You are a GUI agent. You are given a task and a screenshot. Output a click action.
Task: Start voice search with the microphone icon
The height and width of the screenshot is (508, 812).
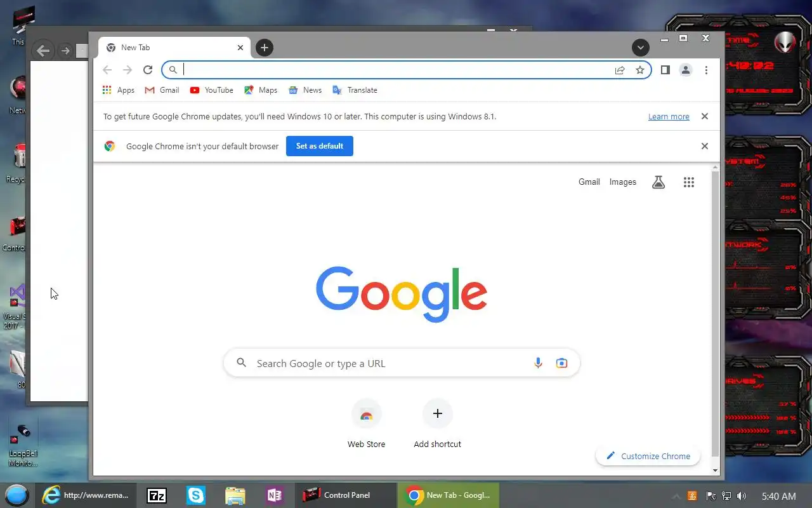[538, 363]
